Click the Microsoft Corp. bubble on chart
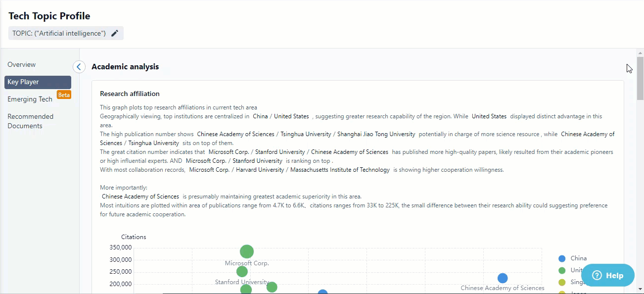Image resolution: width=644 pixels, height=294 pixels. click(x=247, y=251)
